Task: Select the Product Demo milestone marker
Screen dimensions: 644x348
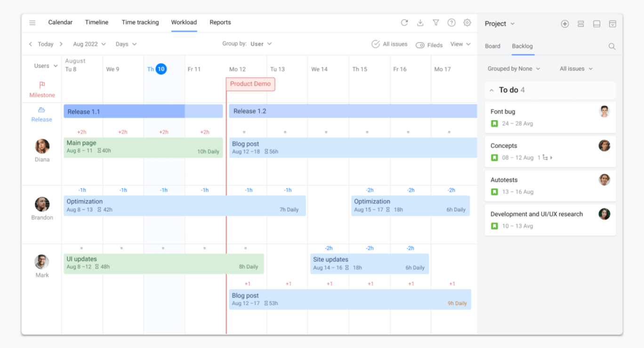Action: (250, 84)
